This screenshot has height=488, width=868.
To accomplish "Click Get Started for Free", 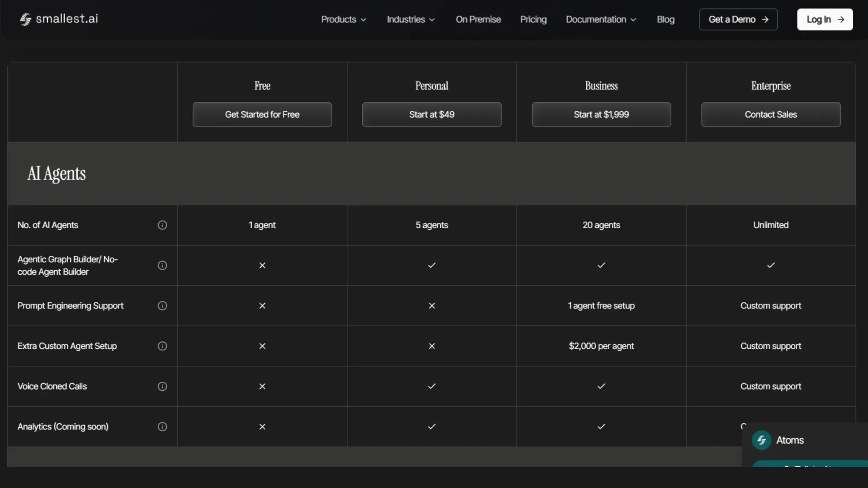I will point(262,115).
